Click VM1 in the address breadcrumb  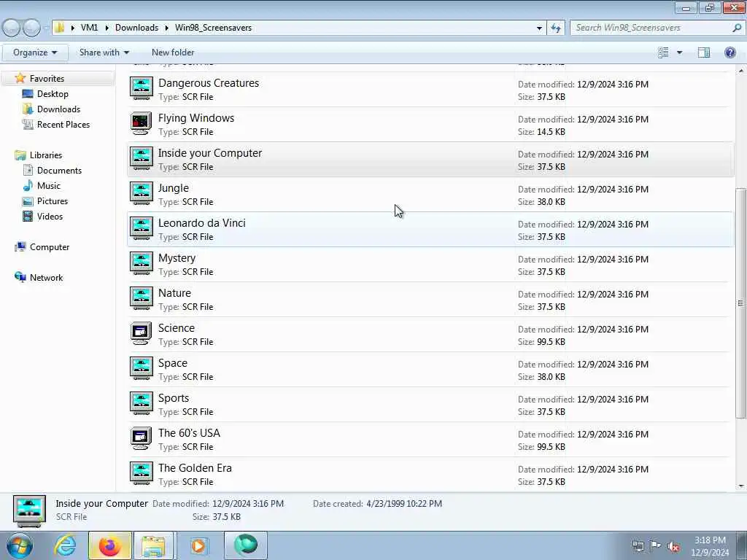tap(89, 28)
